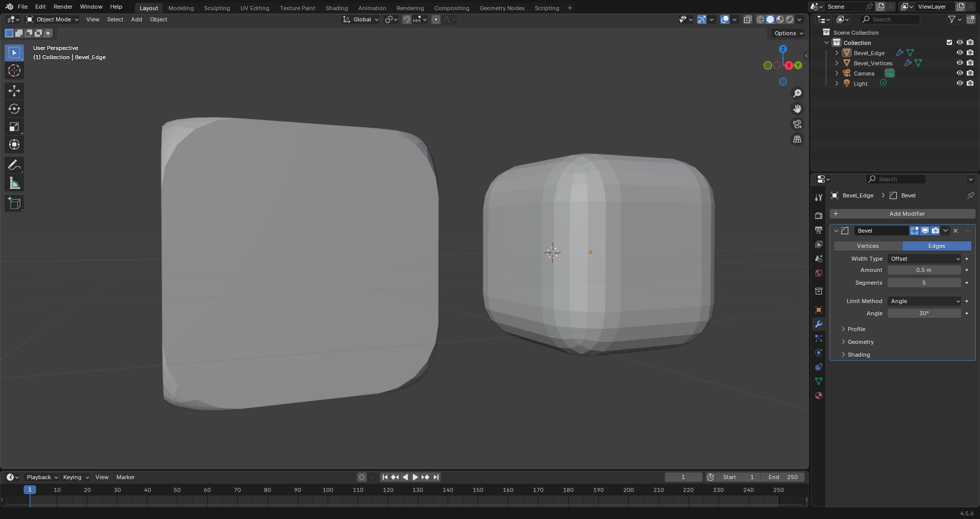
Task: Toggle Bevel modifier edit mode display
Action: coord(914,231)
